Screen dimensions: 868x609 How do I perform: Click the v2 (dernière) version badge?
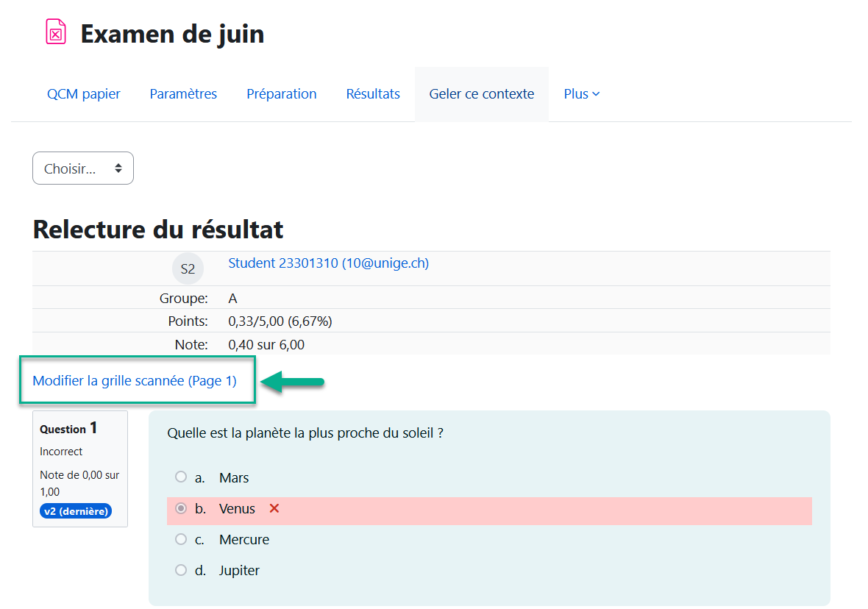coord(75,511)
